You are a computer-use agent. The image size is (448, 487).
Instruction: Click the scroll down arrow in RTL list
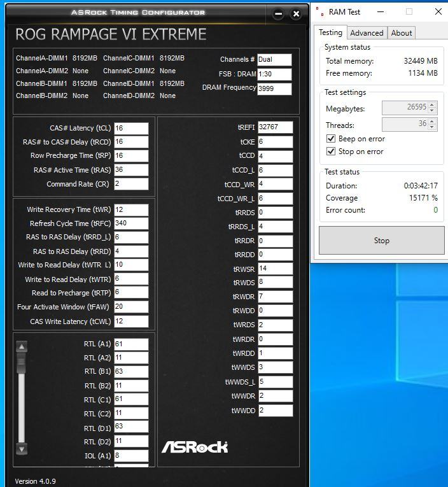(x=22, y=449)
